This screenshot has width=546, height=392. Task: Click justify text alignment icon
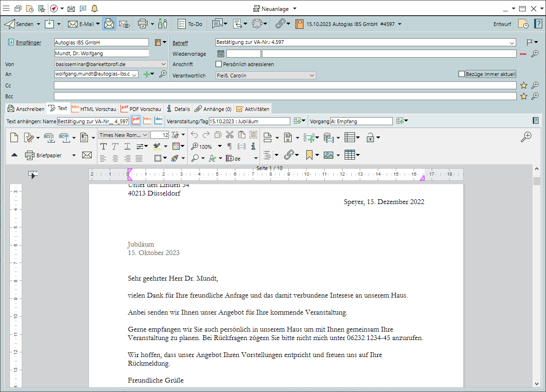pyautogui.click(x=139, y=158)
